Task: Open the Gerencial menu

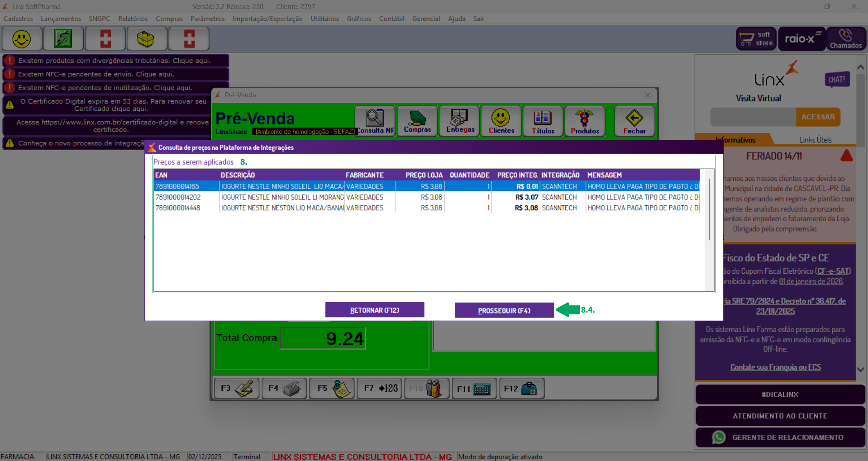Action: coord(426,19)
